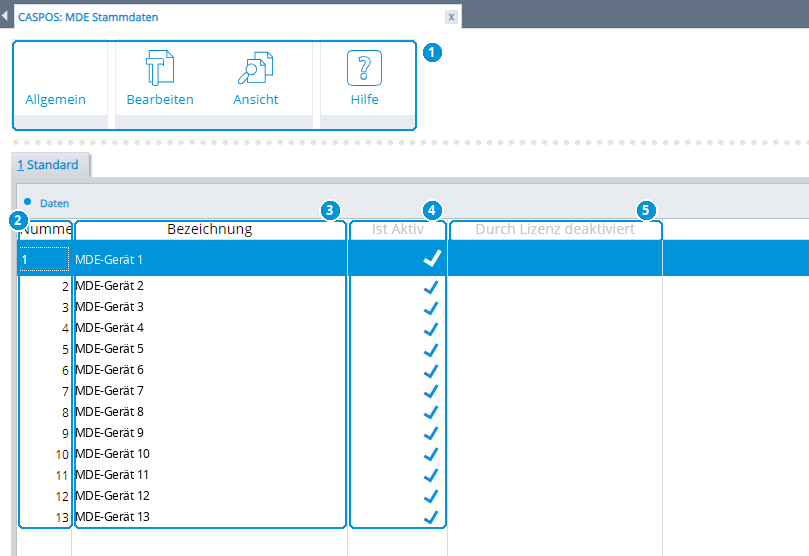
Task: Select the MDE-Gerät 3 name cell
Action: [210, 307]
